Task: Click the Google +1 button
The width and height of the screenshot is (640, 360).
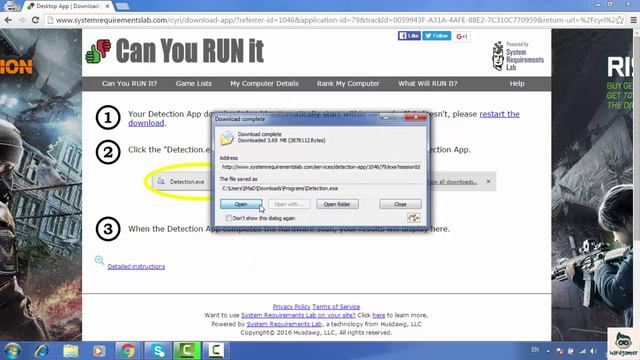Action: (462, 36)
